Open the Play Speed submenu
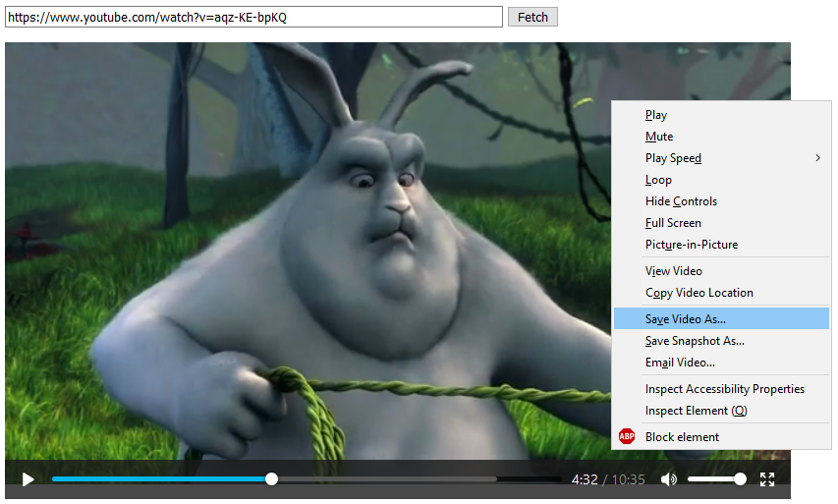 tap(721, 158)
